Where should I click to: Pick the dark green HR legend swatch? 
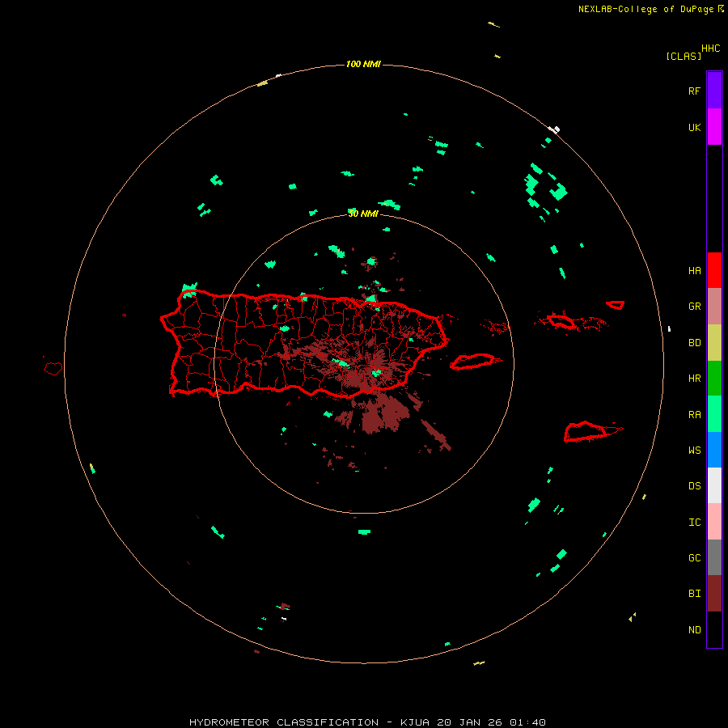714,379
